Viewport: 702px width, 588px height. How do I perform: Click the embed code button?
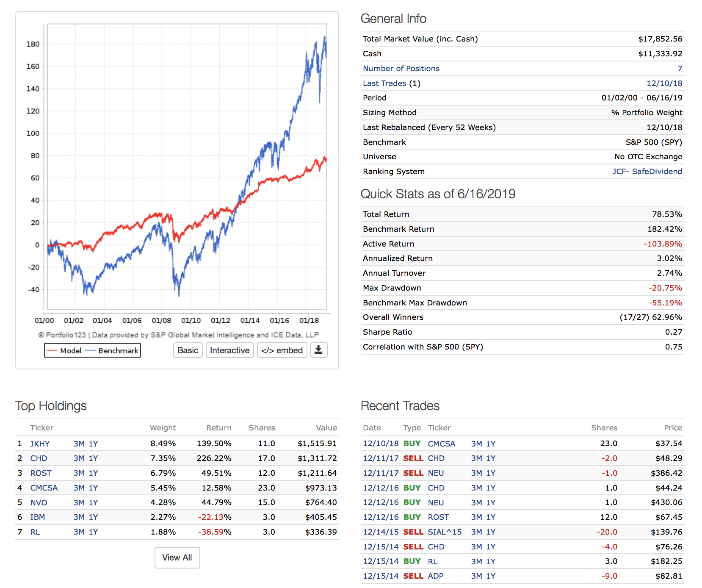point(282,350)
